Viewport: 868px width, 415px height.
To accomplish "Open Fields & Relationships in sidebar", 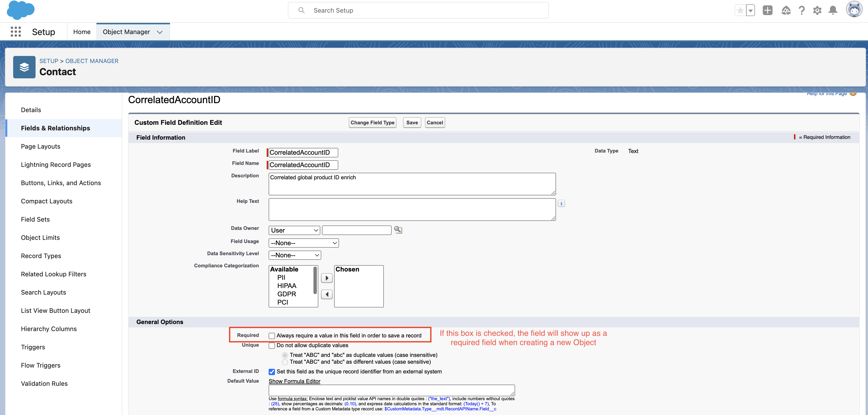I will pyautogui.click(x=56, y=128).
